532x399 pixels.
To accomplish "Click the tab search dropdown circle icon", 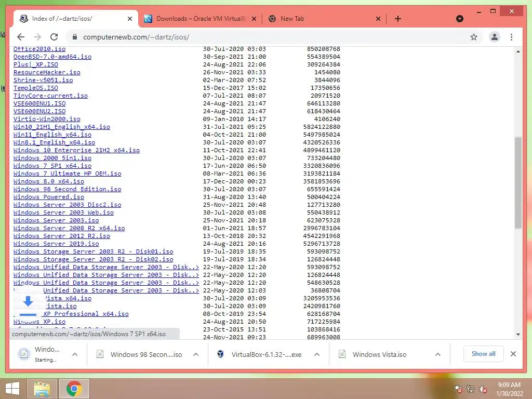I will (x=459, y=19).
